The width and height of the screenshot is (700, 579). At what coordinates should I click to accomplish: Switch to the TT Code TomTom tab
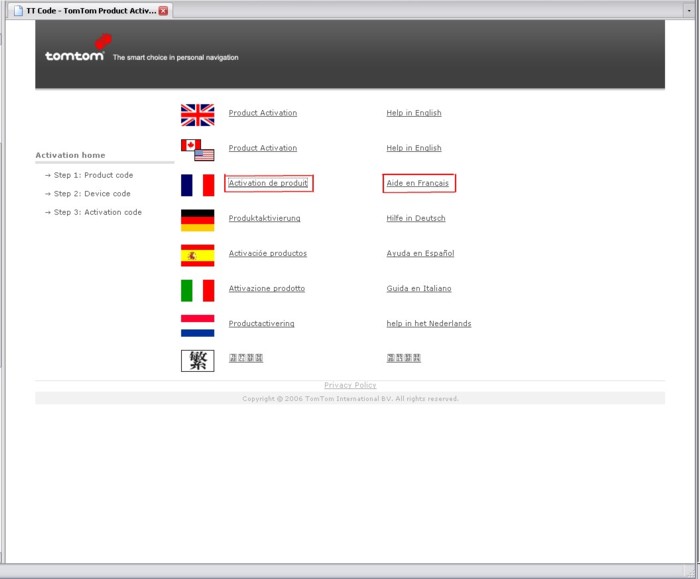91,11
